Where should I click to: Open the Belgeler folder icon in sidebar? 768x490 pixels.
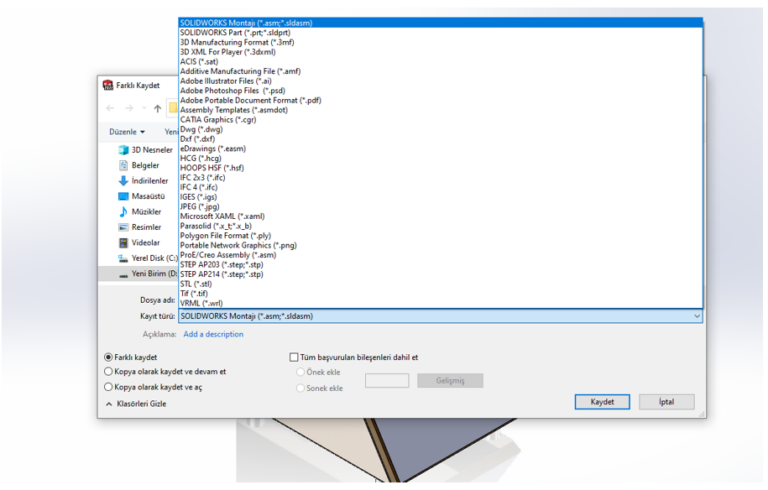tap(124, 165)
